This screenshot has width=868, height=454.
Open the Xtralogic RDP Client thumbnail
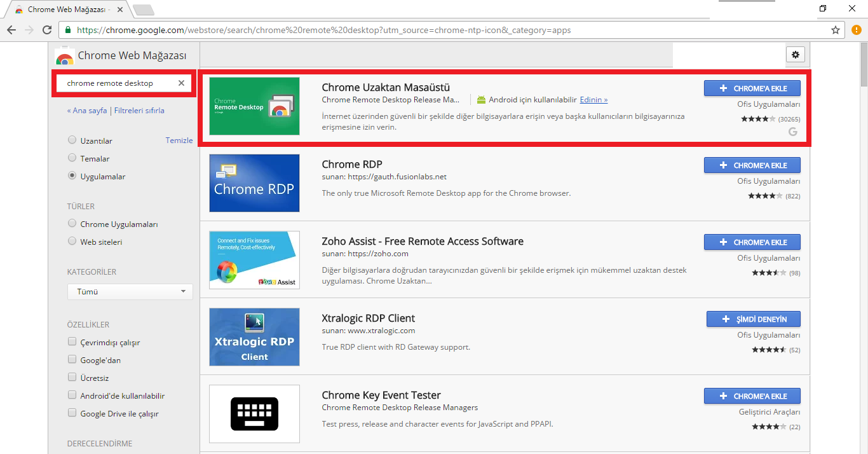point(254,337)
